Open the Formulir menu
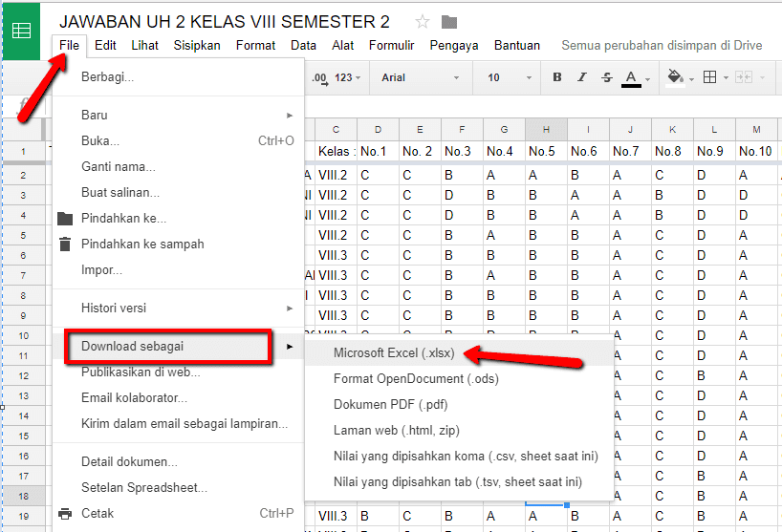 click(392, 45)
